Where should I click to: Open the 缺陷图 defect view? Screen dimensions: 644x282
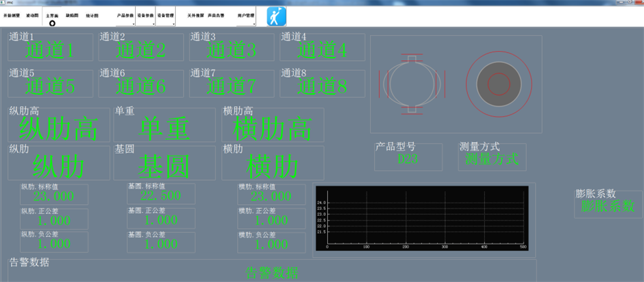click(72, 15)
